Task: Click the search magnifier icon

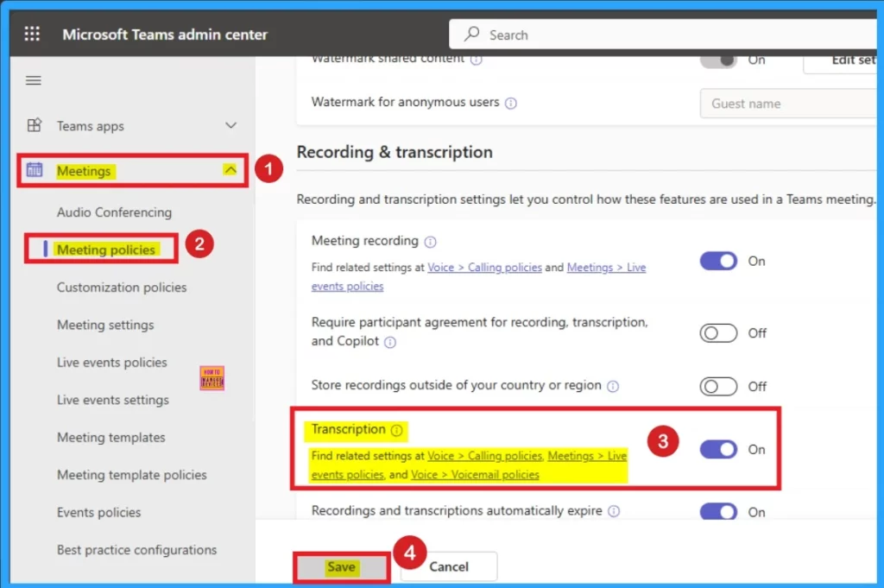Action: [x=471, y=35]
